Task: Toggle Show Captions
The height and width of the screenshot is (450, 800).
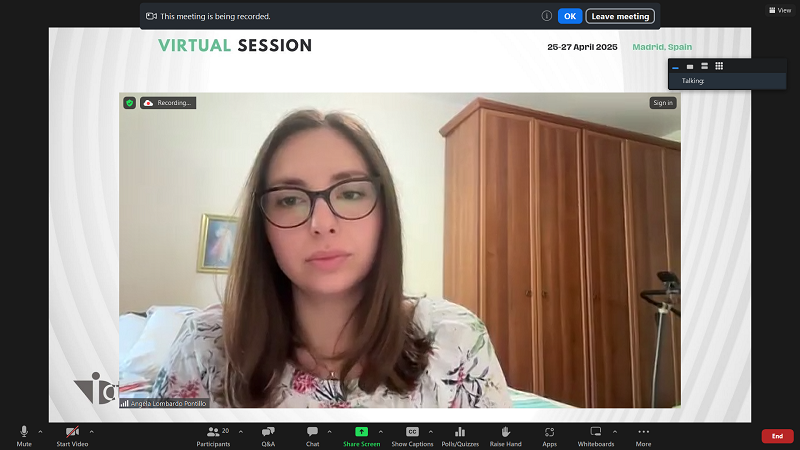Action: pos(412,432)
